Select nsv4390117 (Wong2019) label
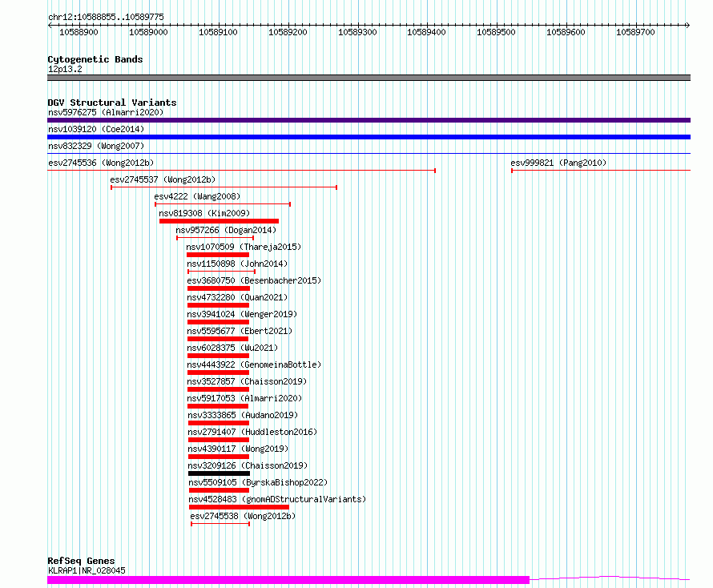713x588 pixels. click(238, 449)
